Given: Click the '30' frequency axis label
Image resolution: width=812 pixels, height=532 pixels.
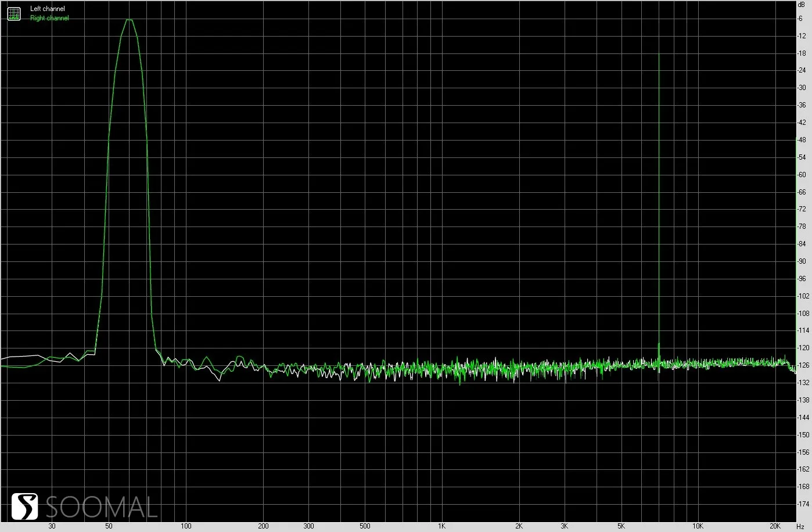Looking at the screenshot, I should tap(52, 526).
